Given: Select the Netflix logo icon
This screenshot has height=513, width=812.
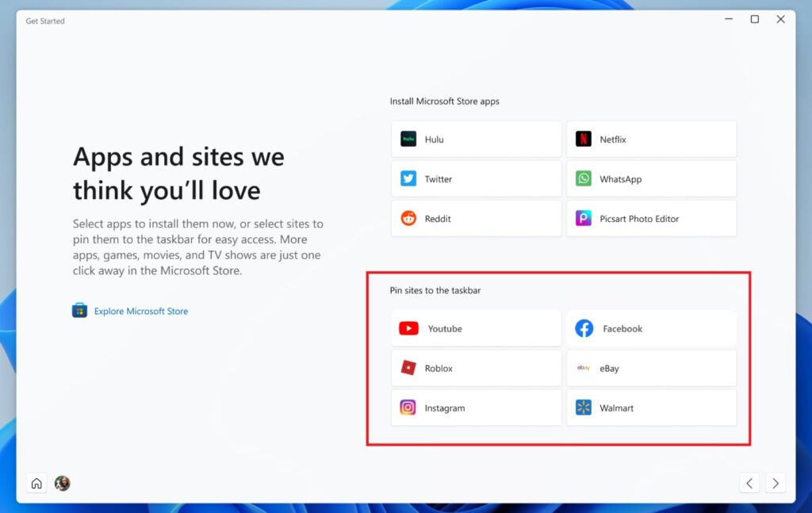Looking at the screenshot, I should (x=584, y=140).
